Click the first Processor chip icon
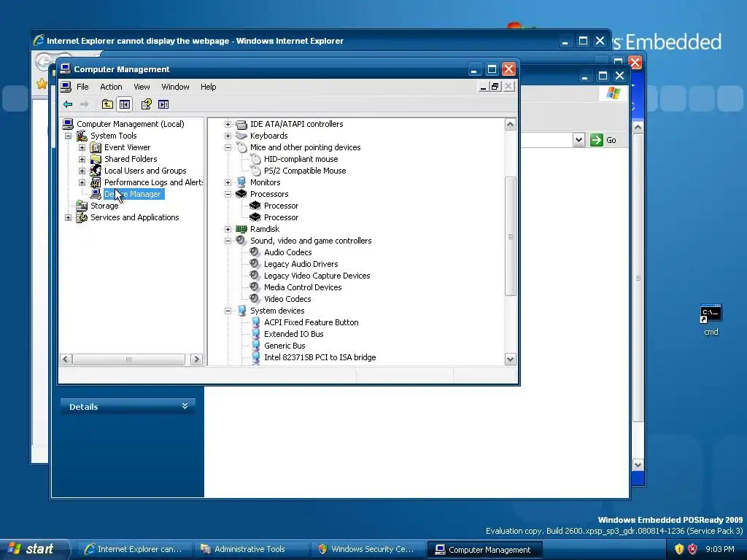 point(255,206)
